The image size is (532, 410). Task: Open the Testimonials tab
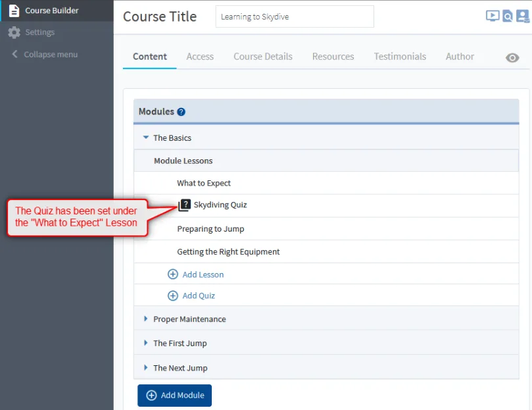(400, 57)
